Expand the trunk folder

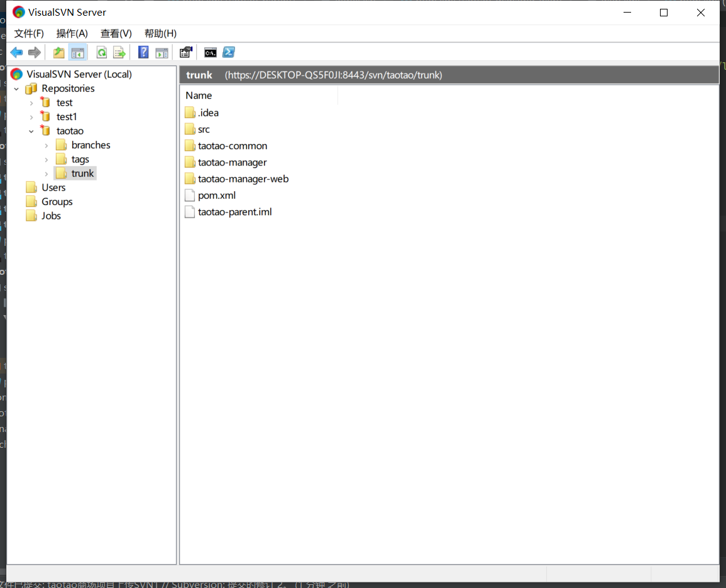47,174
